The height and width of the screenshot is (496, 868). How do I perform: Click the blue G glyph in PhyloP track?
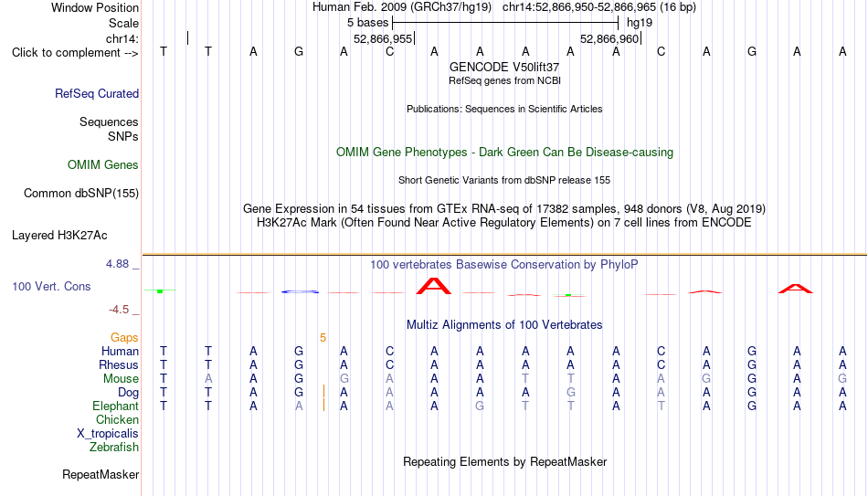(300, 291)
